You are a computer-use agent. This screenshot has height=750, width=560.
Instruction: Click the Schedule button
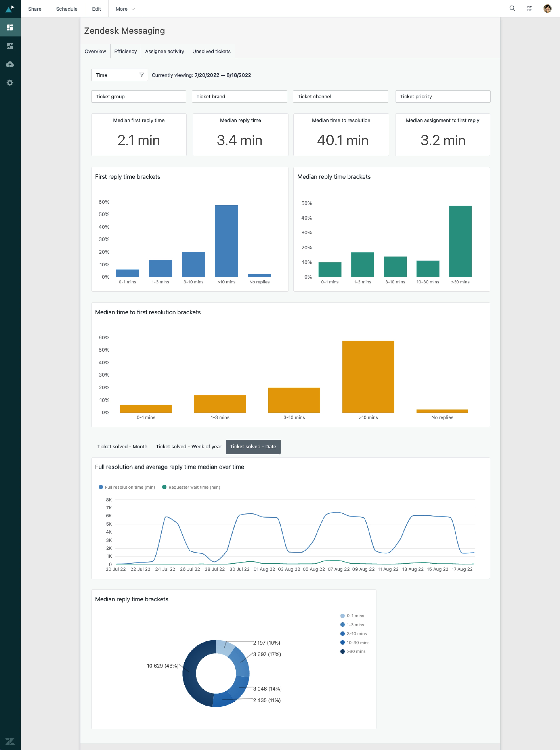66,9
